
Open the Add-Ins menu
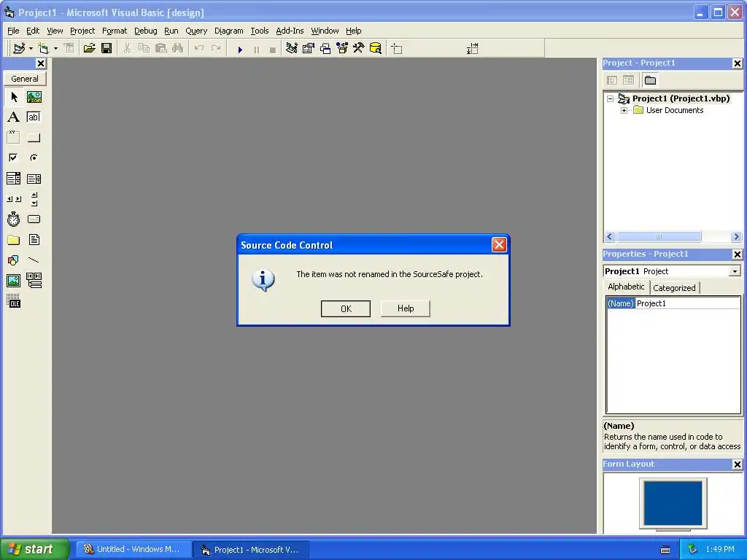click(290, 31)
